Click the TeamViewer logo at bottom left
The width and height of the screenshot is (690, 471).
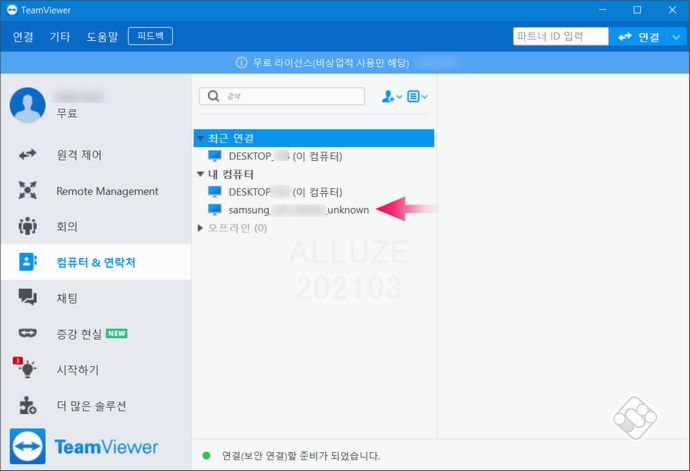(x=84, y=446)
